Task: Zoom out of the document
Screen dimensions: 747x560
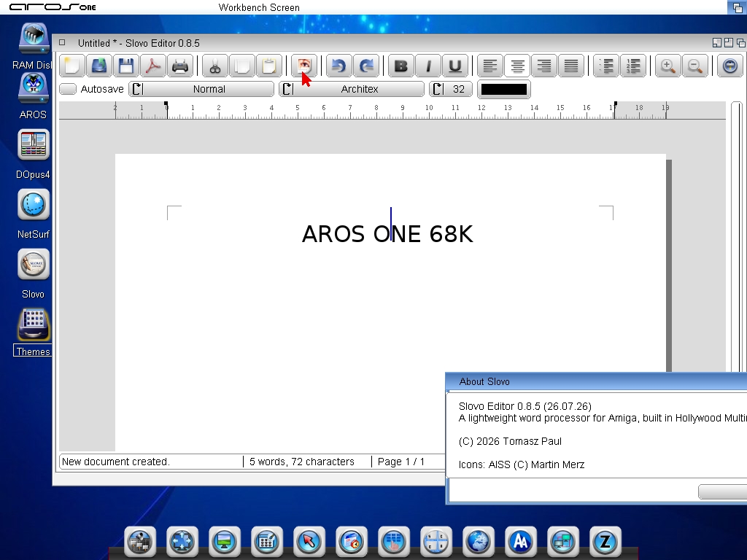Action: click(695, 66)
